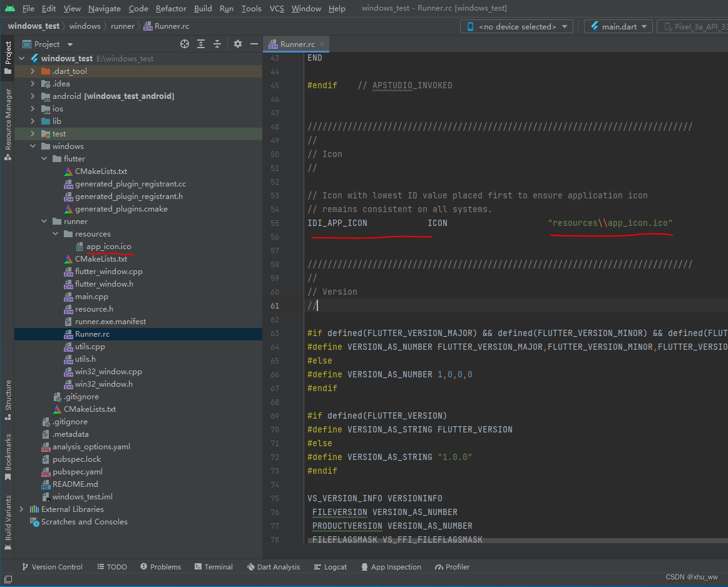Hide the Project panel with minimize icon

[254, 44]
